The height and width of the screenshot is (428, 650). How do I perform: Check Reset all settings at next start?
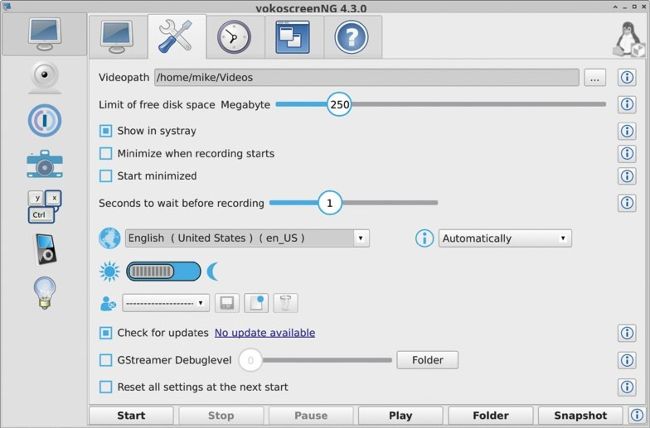[106, 387]
